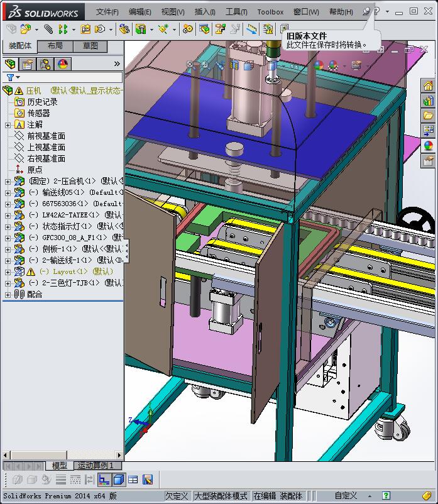
Task: Open the Reference Geometry dropdown arrow
Action: click(174, 30)
